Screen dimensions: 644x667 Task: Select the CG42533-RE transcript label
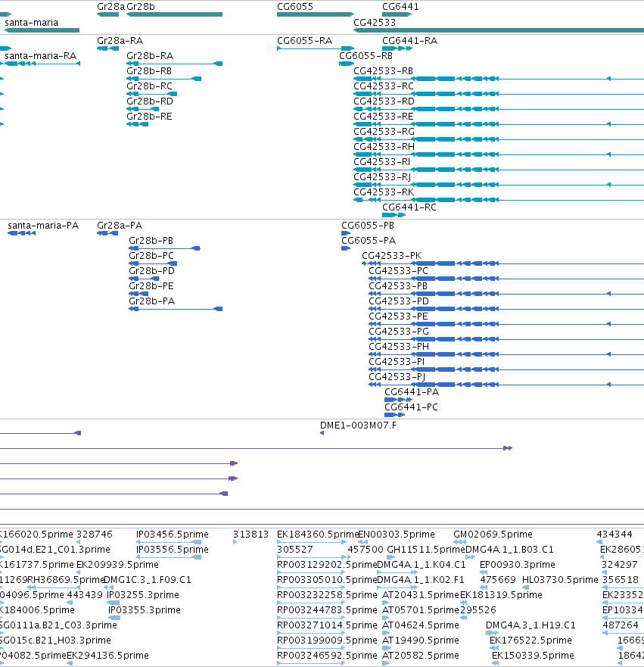(384, 117)
